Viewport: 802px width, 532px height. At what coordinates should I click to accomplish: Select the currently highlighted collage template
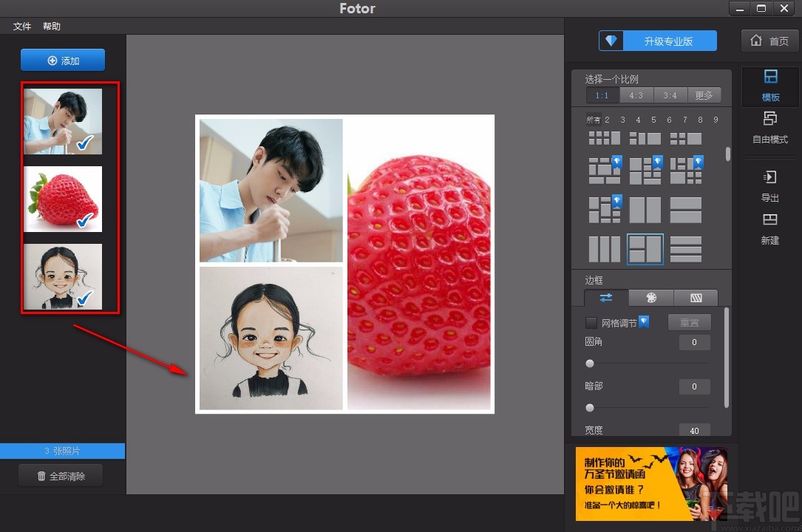click(645, 249)
